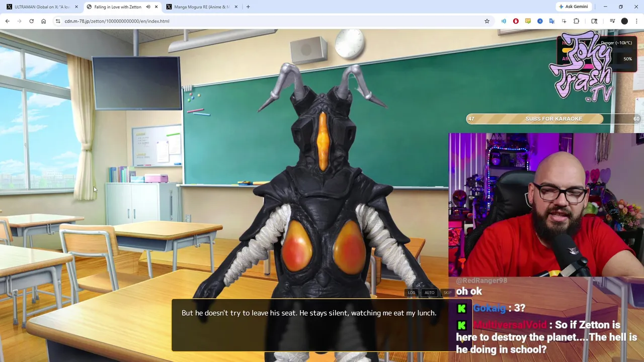This screenshot has height=362, width=644.
Task: Click the streamer webcam feed
Action: (546, 205)
